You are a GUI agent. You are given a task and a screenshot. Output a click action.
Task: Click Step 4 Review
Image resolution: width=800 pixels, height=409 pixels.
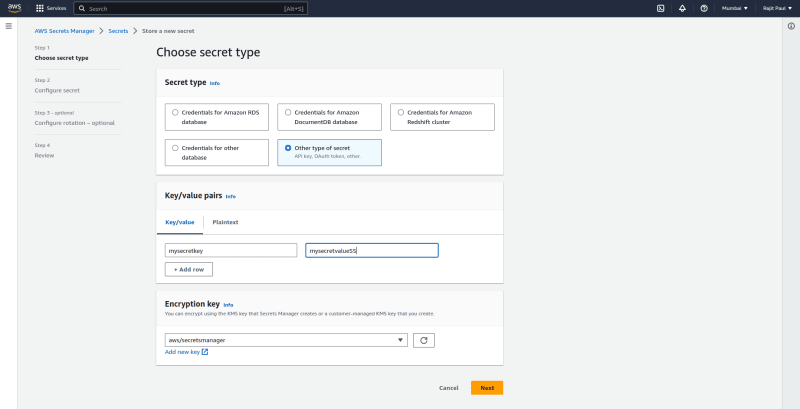(x=44, y=156)
